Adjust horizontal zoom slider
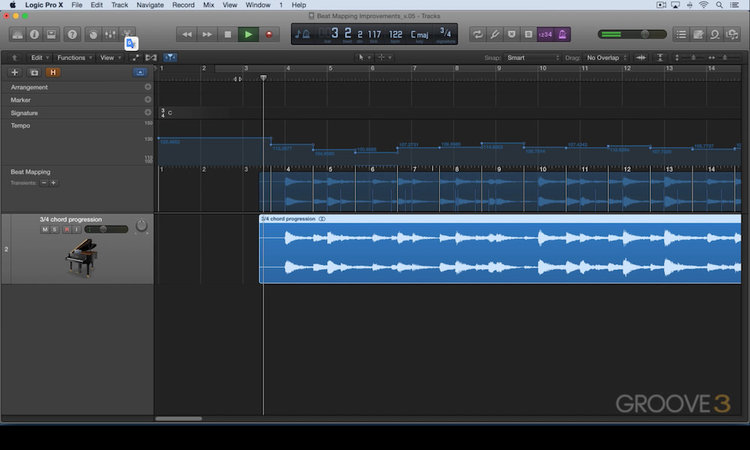750x450 pixels. tap(723, 58)
